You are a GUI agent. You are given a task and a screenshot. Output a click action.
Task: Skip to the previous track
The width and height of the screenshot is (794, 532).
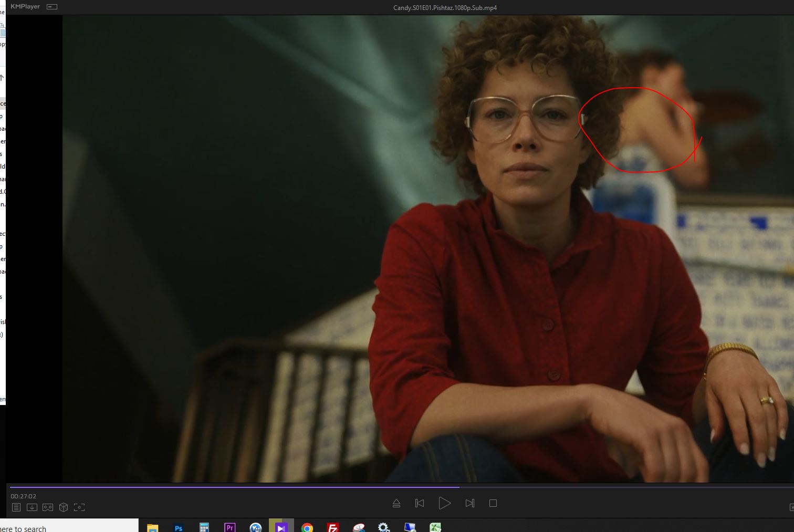coord(420,503)
